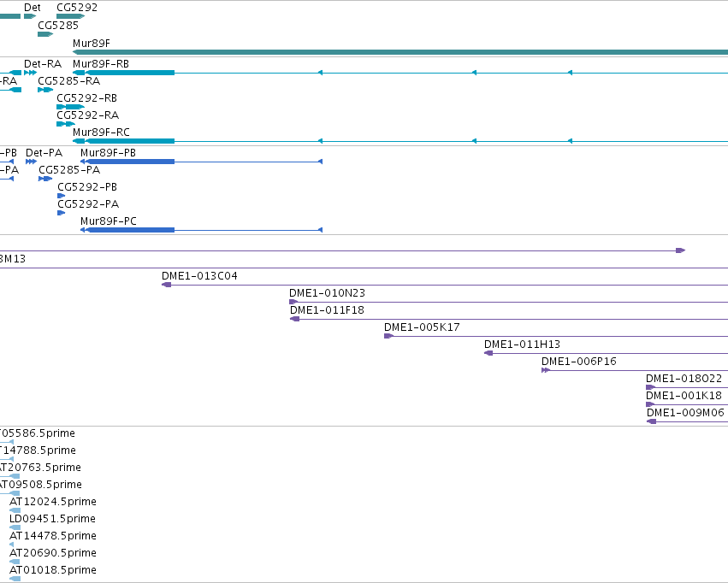The width and height of the screenshot is (728, 583).
Task: Click the DME1-011H13 clone arrow
Action: pyautogui.click(x=488, y=353)
